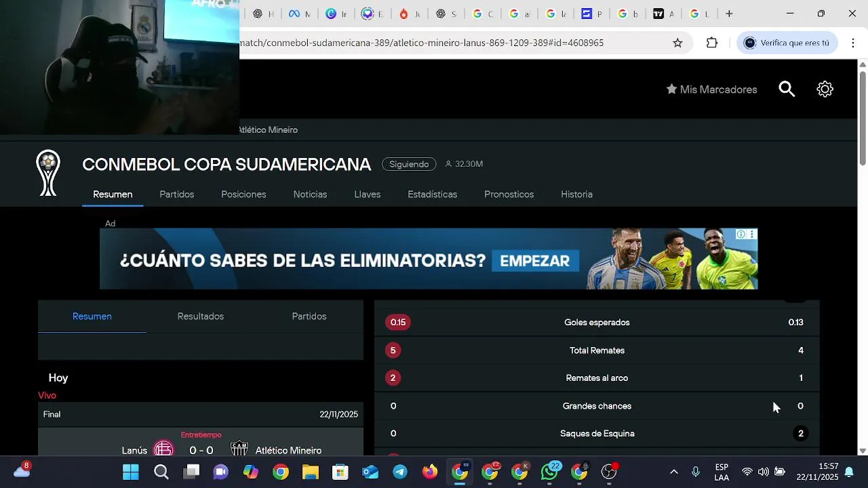
Task: Click the CONMEBOL Copa Sudamericana trophy logo
Action: pos(48,173)
